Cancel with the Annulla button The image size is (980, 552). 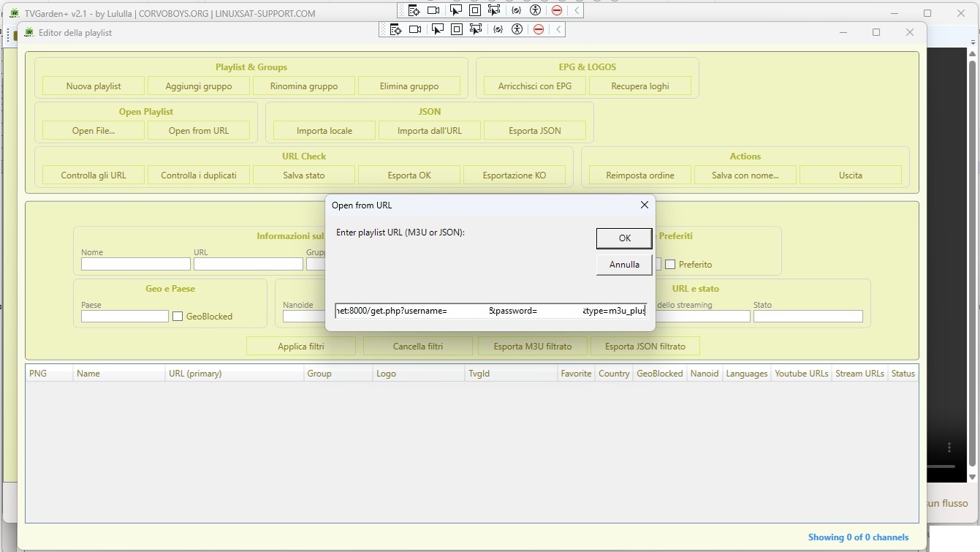pyautogui.click(x=624, y=264)
